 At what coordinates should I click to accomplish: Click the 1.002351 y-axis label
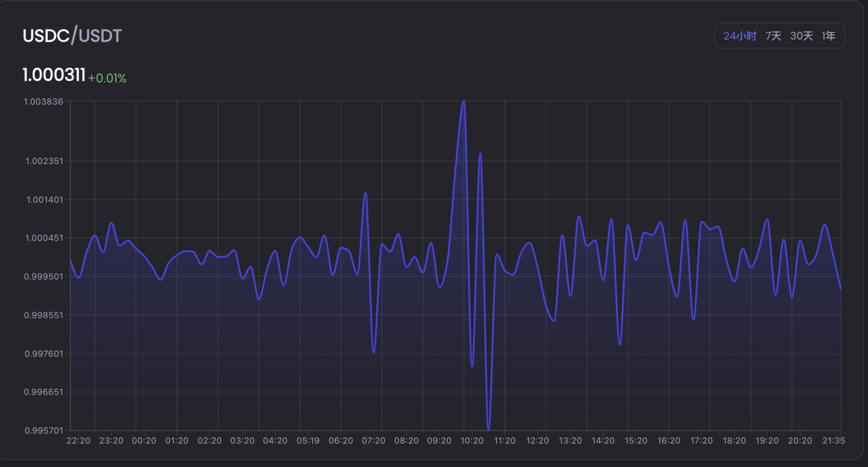(44, 161)
